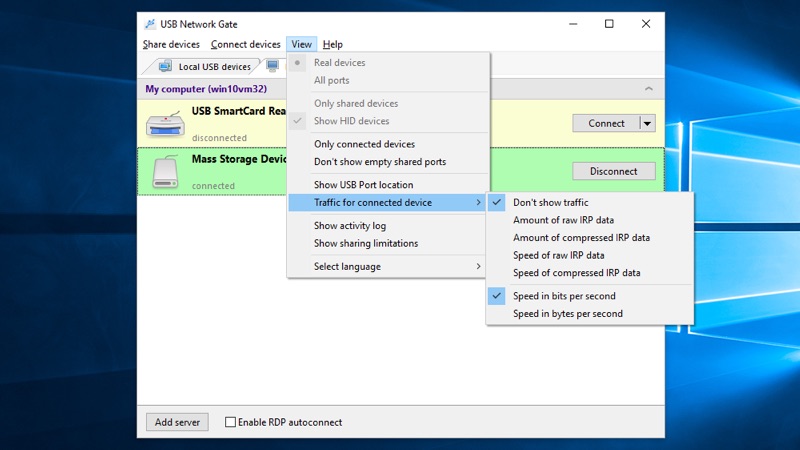Close the View menu

coord(302,44)
